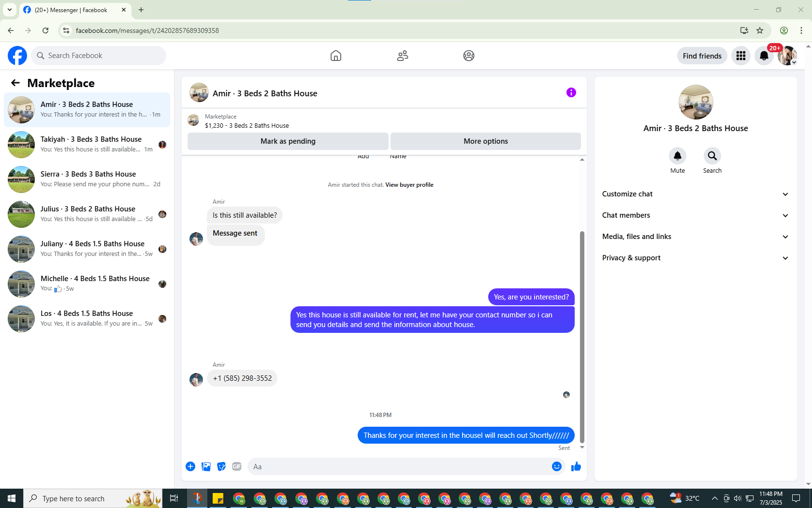Image resolution: width=812 pixels, height=508 pixels.
Task: Open the Home feed icon
Action: 336,56
